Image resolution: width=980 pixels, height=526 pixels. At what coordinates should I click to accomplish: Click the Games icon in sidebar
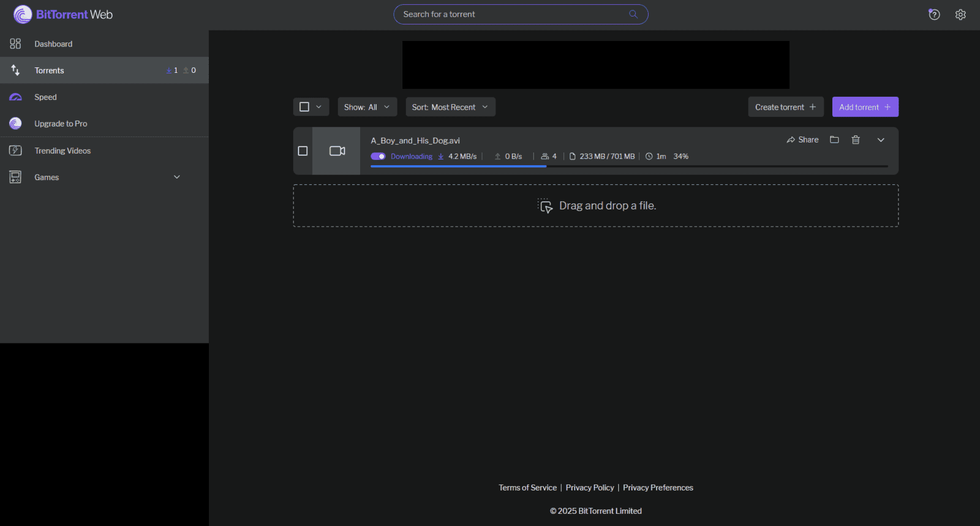pyautogui.click(x=15, y=177)
